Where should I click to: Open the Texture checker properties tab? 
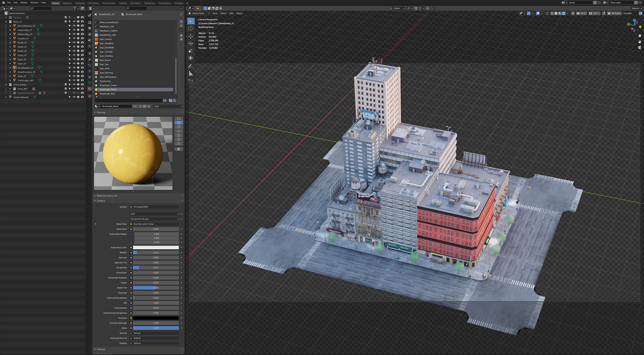pos(90,96)
